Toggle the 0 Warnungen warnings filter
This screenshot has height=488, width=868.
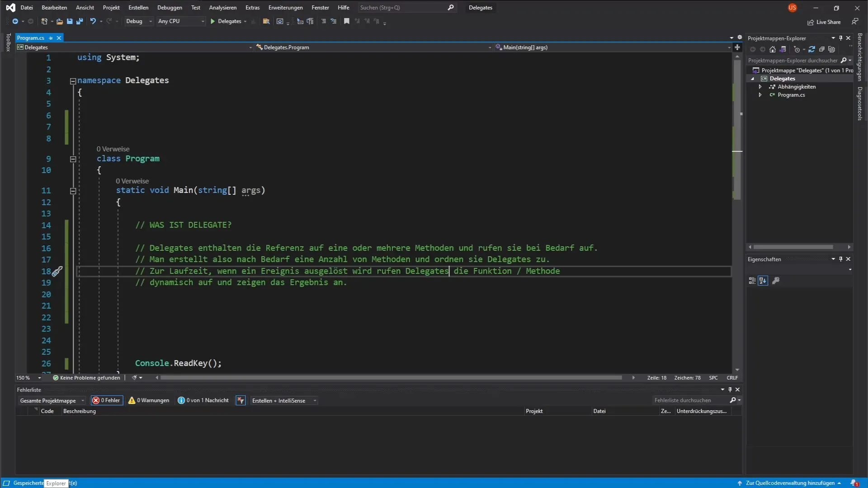[x=149, y=400]
